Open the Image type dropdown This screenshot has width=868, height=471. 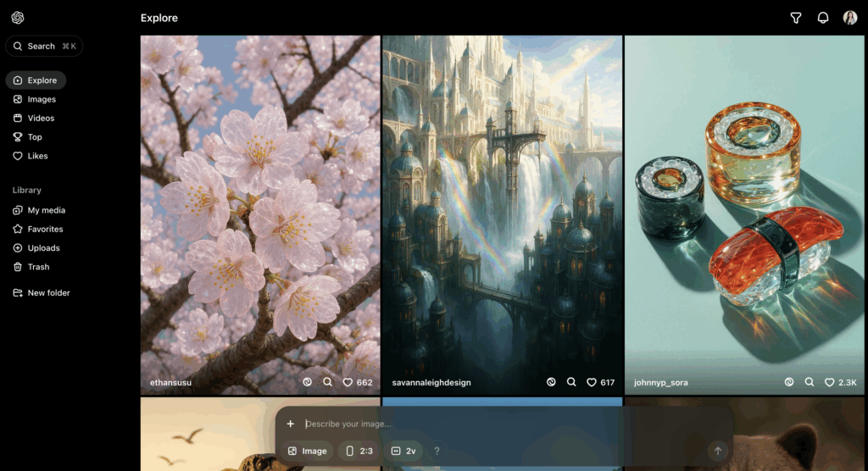point(307,451)
